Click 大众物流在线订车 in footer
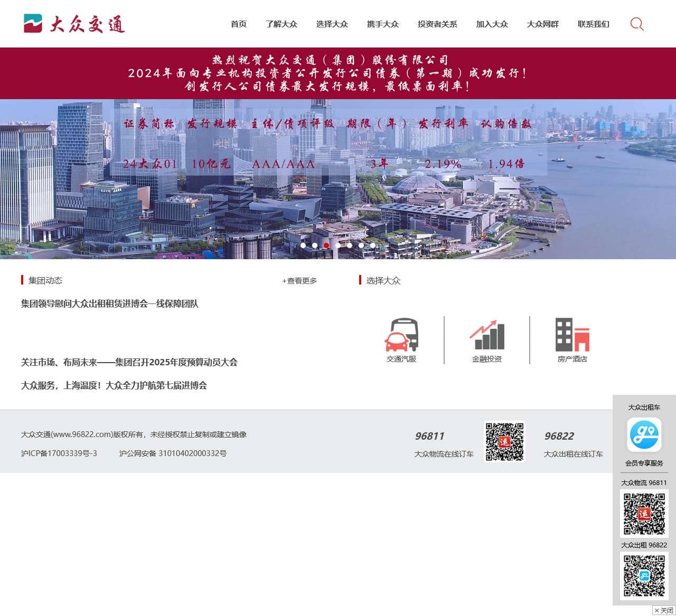This screenshot has height=616, width=676. tap(444, 454)
